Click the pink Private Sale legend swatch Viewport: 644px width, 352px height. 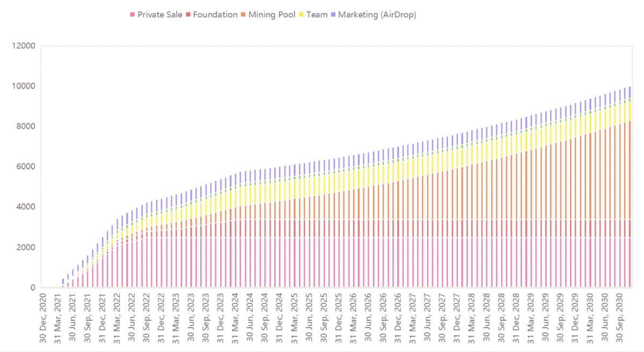pyautogui.click(x=132, y=15)
